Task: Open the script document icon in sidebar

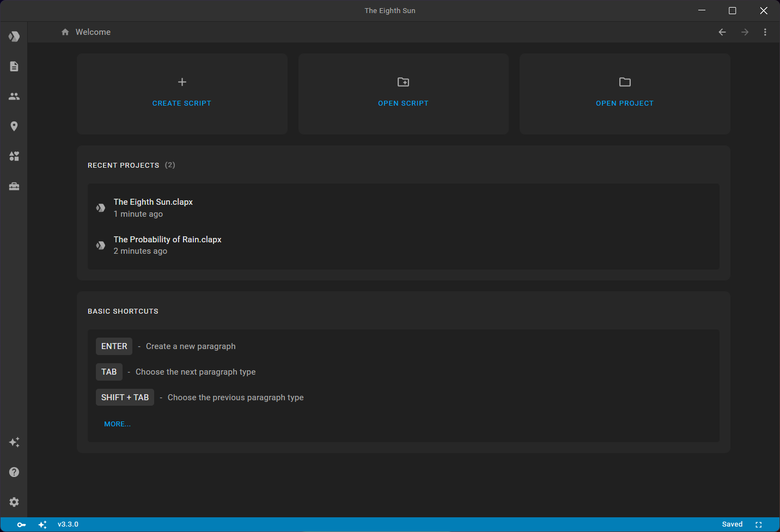Action: point(14,66)
